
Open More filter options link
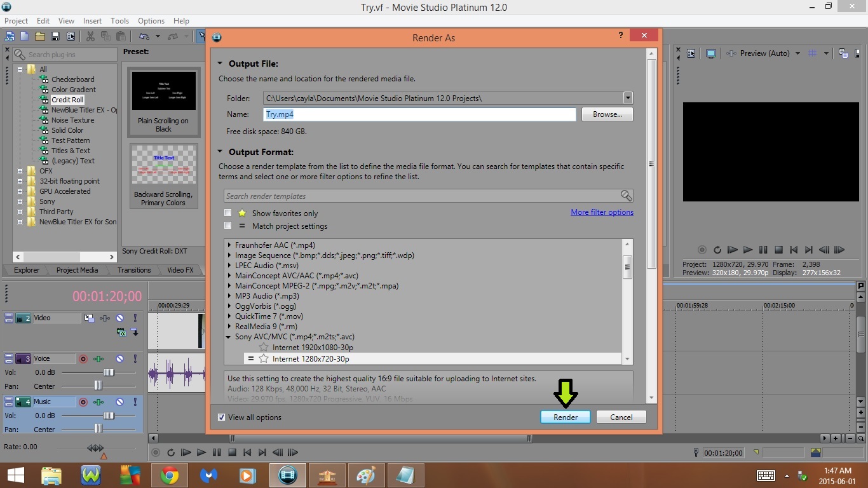point(602,212)
